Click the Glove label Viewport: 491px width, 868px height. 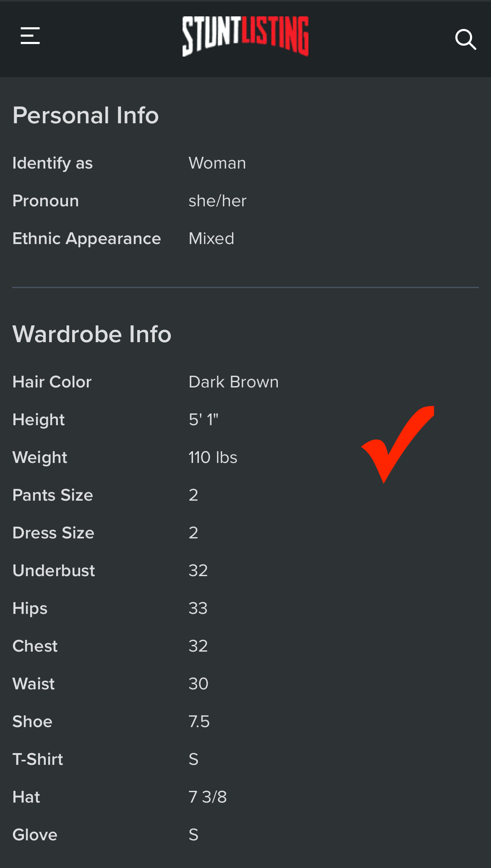(35, 835)
